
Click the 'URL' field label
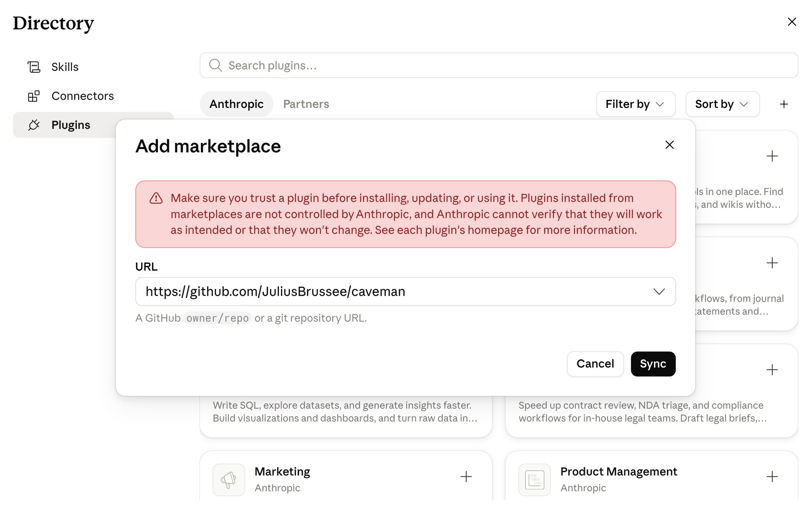tap(146, 267)
